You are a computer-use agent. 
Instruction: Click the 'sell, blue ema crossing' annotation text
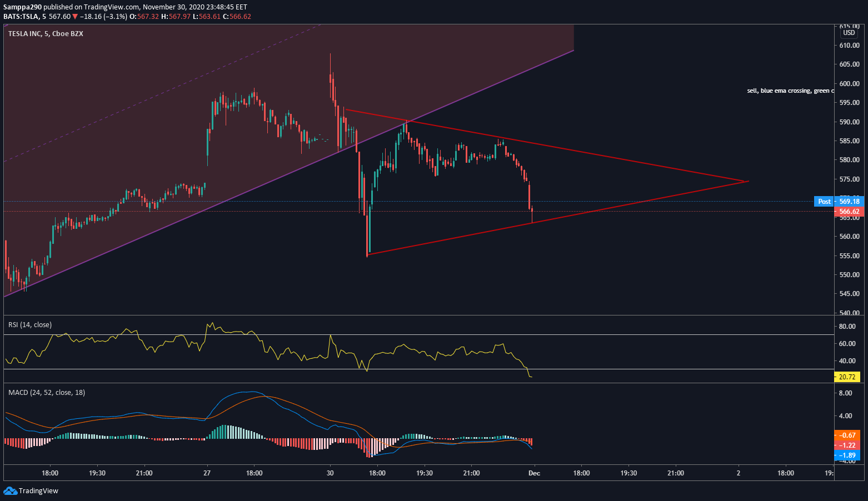click(790, 91)
